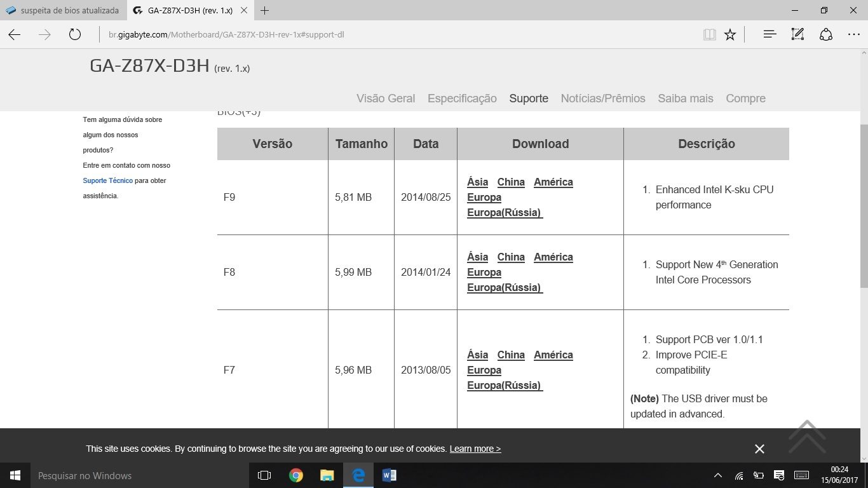Screen dimensions: 868x488
Task: Download F9 BIOS from América
Action: pyautogui.click(x=553, y=182)
